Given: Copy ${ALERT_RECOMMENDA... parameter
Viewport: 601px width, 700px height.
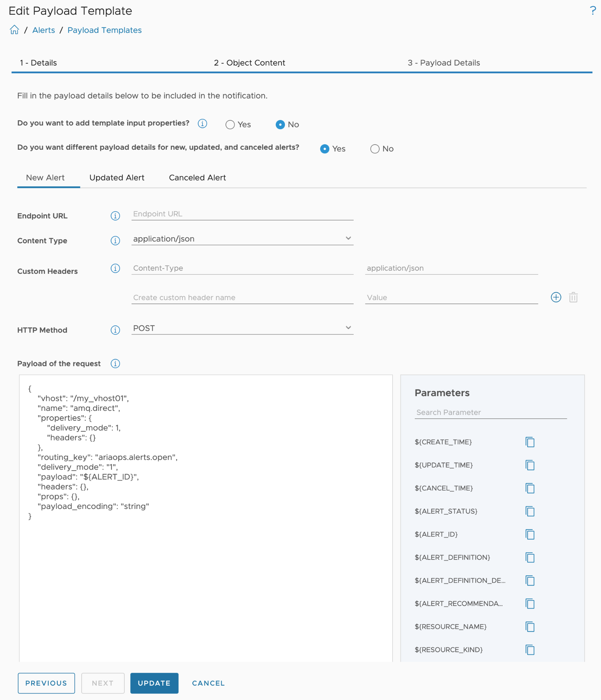Looking at the screenshot, I should [x=530, y=603].
